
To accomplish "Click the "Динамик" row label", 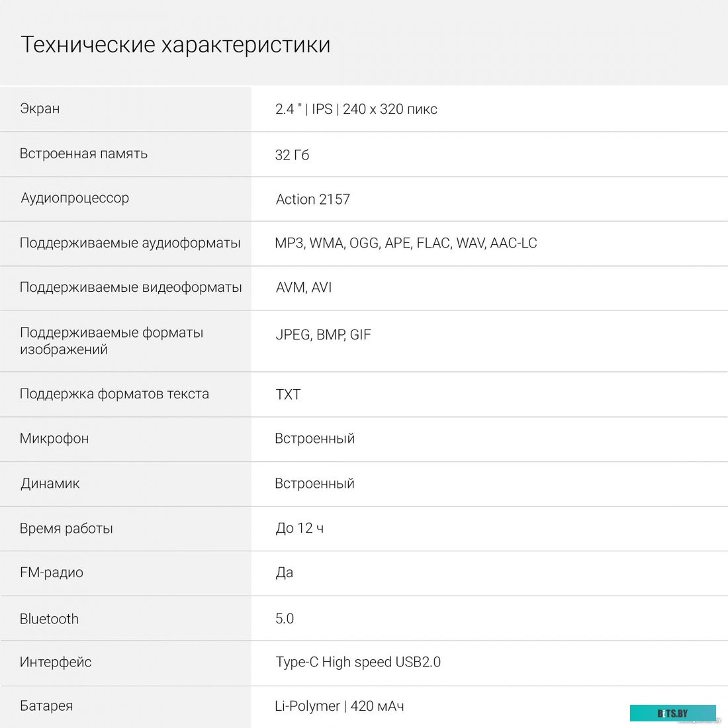I will [50, 483].
